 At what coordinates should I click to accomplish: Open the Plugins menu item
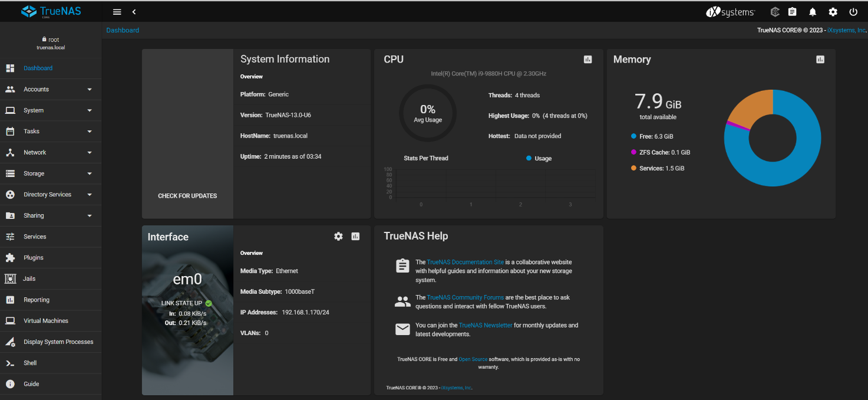(51, 258)
